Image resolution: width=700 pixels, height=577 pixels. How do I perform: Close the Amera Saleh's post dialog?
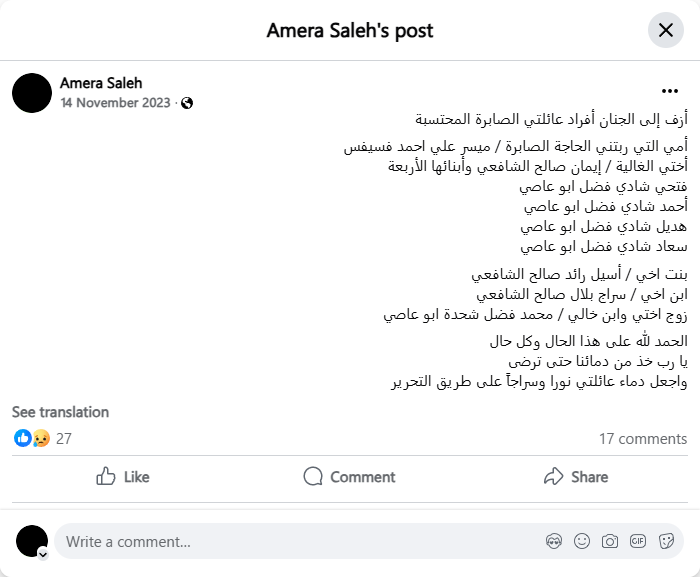point(665,30)
